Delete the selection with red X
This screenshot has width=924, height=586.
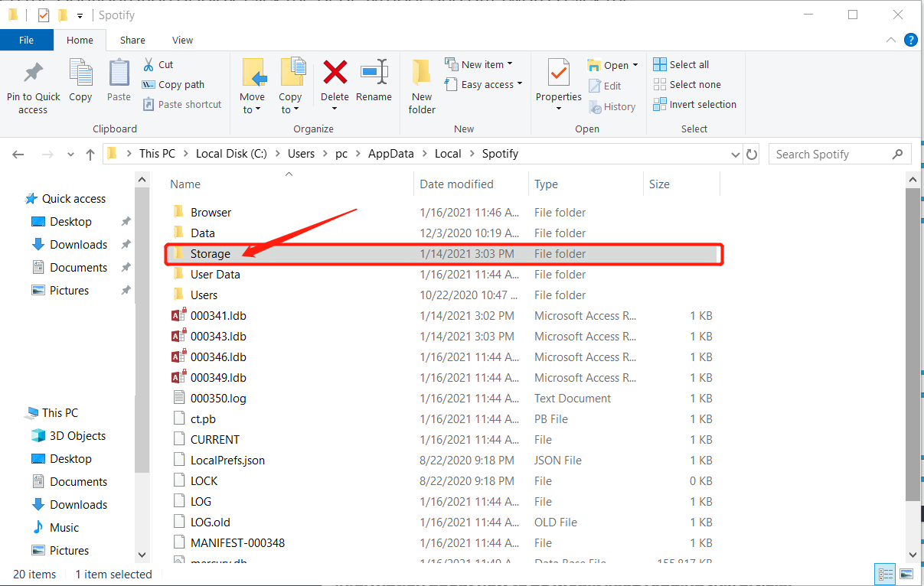point(335,73)
